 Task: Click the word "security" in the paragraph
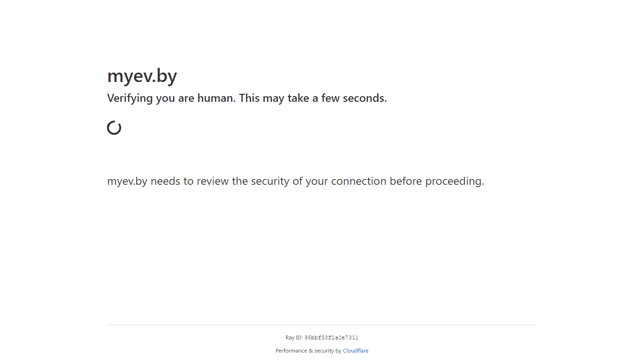point(270,181)
